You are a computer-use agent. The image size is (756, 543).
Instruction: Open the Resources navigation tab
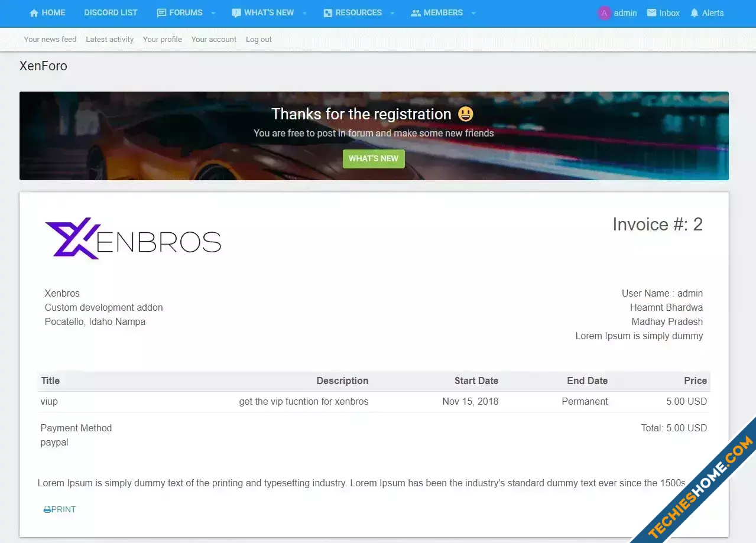(352, 12)
